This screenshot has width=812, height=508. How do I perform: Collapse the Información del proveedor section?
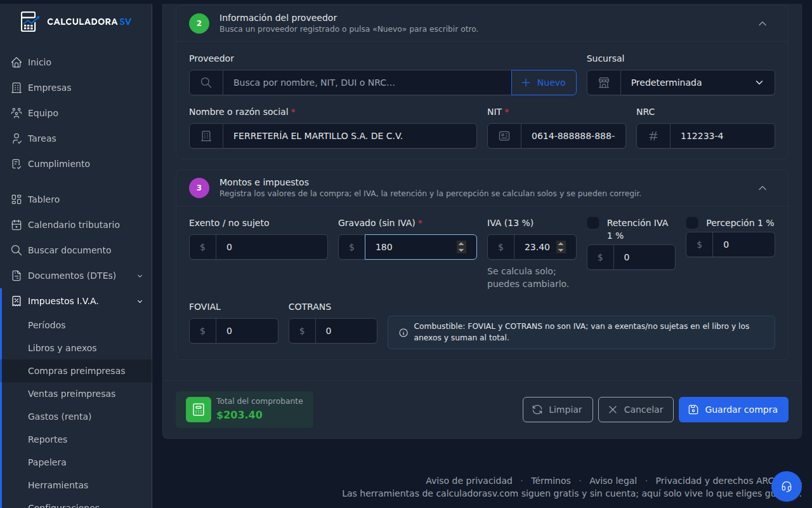[x=763, y=23]
